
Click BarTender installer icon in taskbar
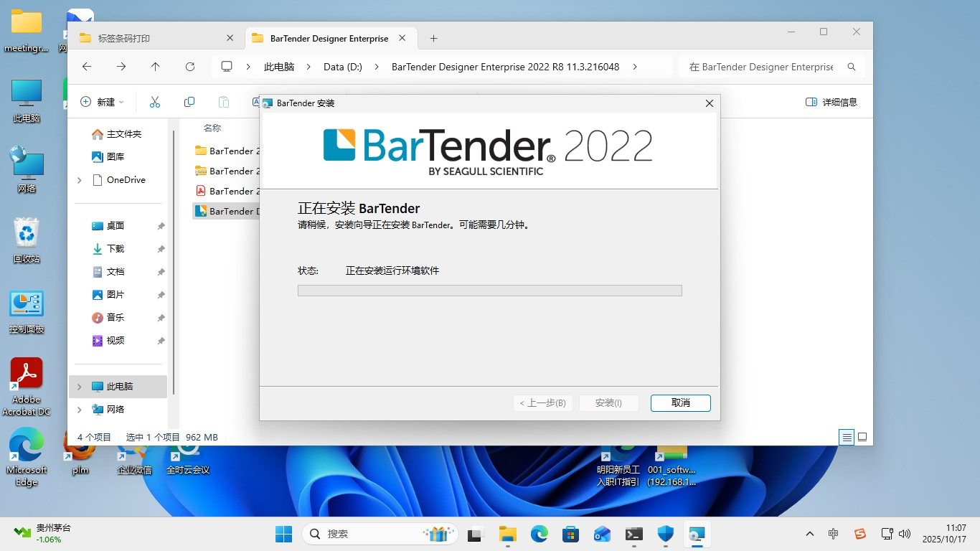(697, 534)
